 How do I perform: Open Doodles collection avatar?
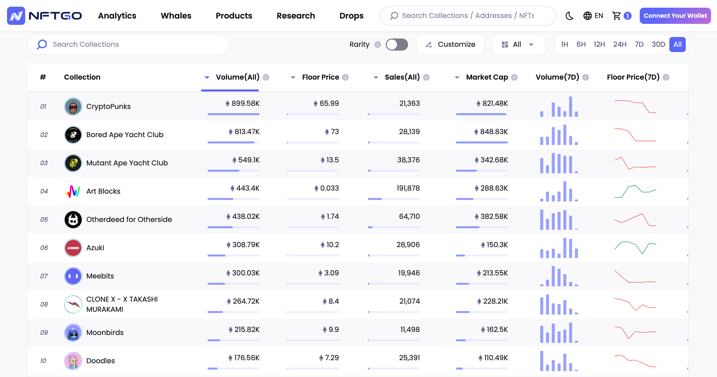[73, 361]
